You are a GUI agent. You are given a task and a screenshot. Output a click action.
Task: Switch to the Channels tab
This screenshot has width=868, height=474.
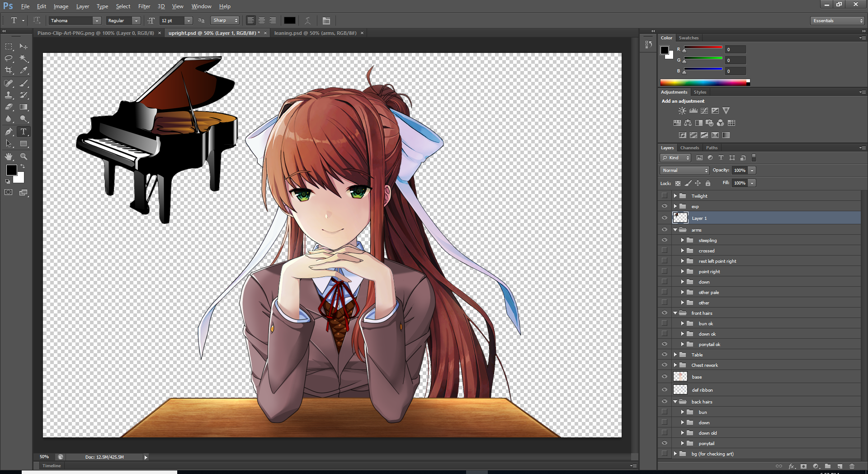[689, 148]
